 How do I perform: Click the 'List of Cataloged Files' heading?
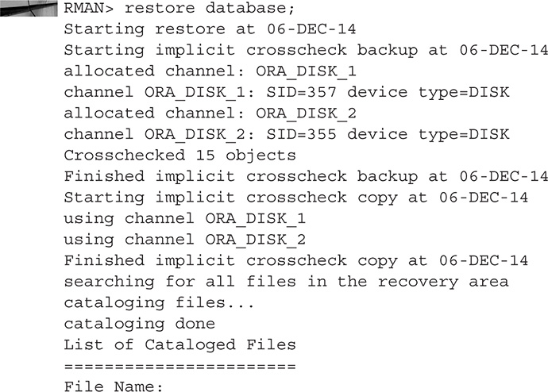click(x=179, y=345)
